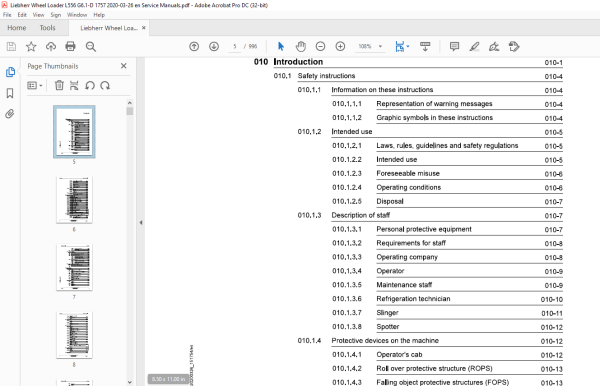Collapse the navigation pane with arrow

click(x=141, y=222)
